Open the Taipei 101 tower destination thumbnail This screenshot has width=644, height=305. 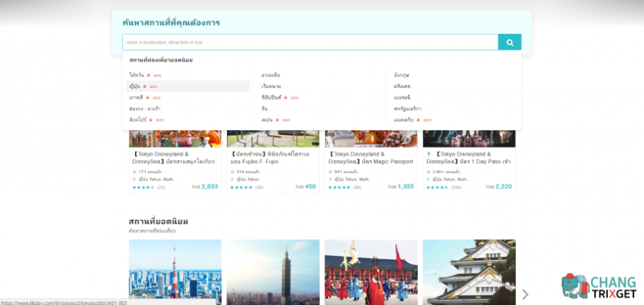coord(273,272)
